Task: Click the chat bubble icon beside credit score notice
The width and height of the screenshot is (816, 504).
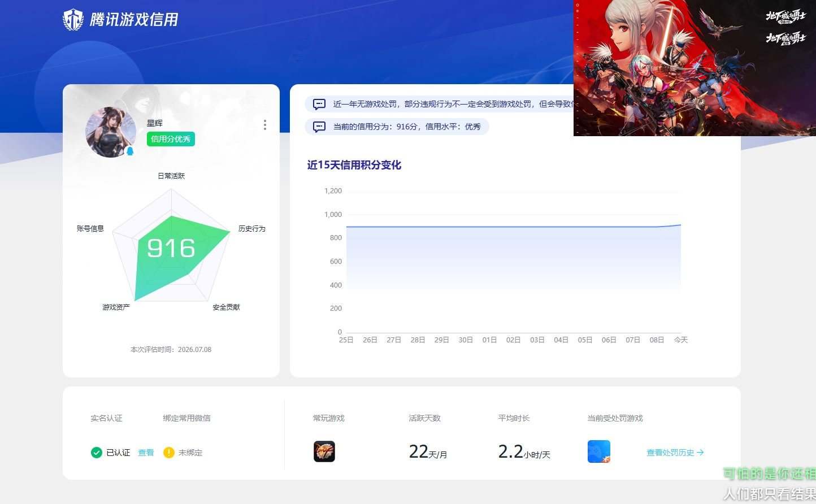Action: [x=319, y=127]
